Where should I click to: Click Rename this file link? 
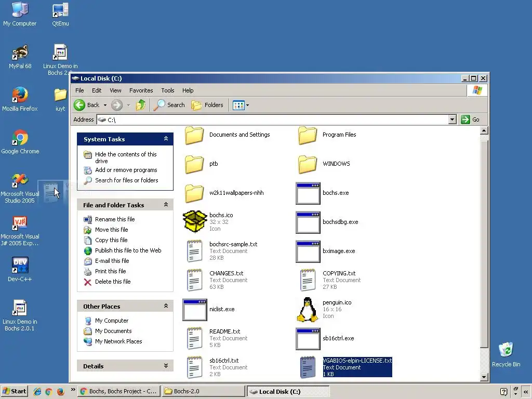(115, 219)
